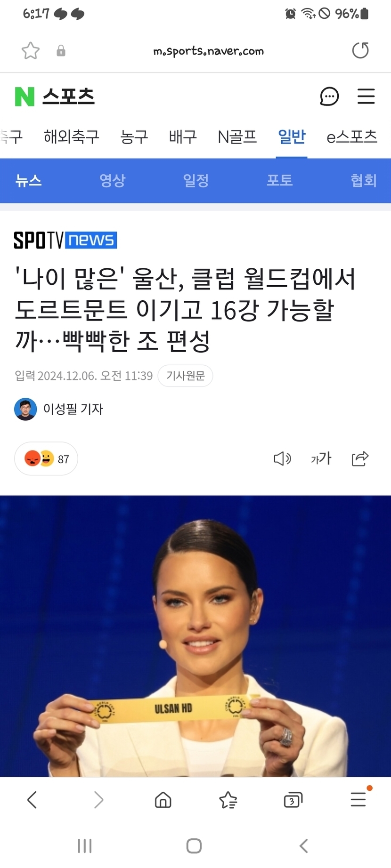Reload the page with refresh icon
Screen dimensions: 391x868
[x=360, y=50]
